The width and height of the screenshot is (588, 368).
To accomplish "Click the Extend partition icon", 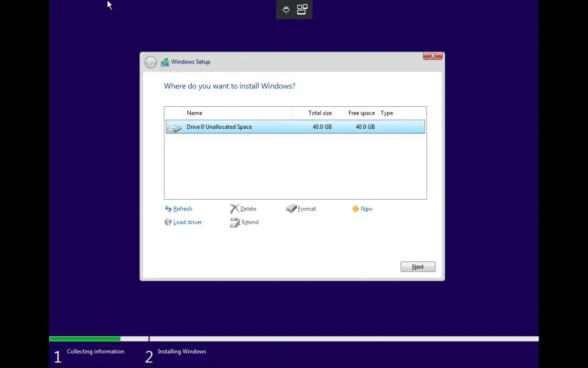I will point(235,223).
